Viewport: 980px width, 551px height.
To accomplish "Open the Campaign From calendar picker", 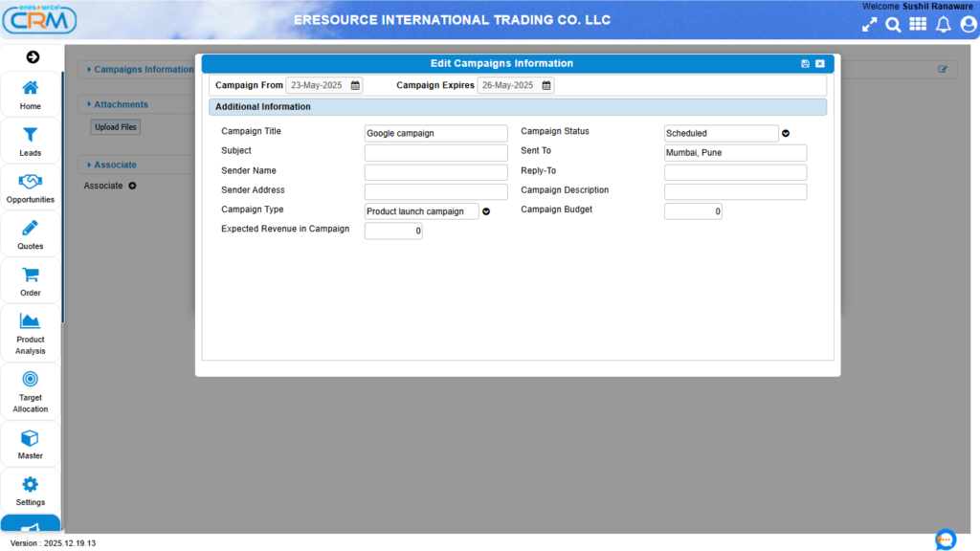I will point(355,85).
